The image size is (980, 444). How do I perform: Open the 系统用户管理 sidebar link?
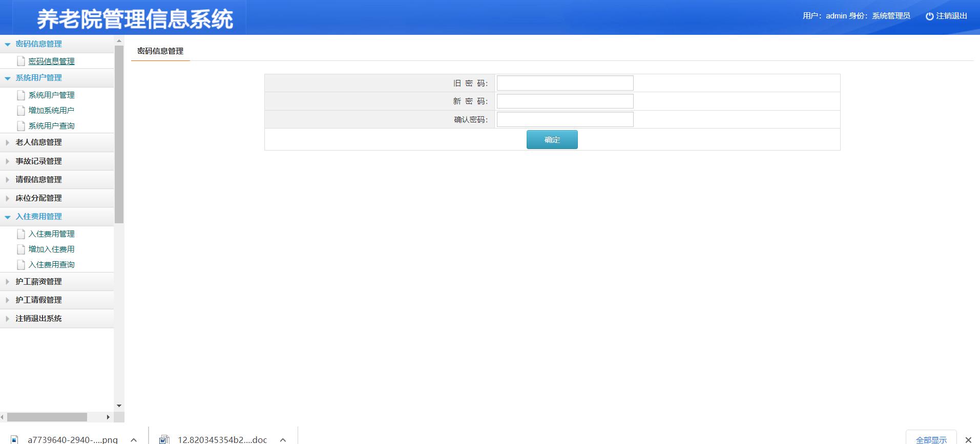pyautogui.click(x=51, y=95)
